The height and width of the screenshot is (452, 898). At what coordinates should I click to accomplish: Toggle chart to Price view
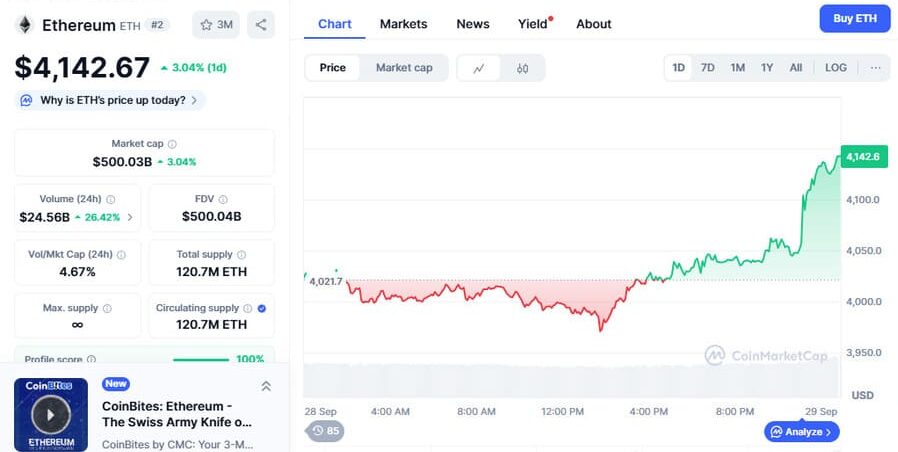coord(333,68)
